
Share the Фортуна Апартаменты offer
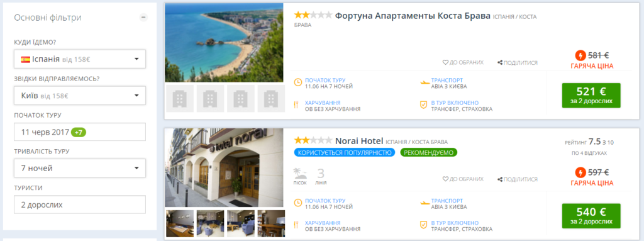pyautogui.click(x=518, y=62)
